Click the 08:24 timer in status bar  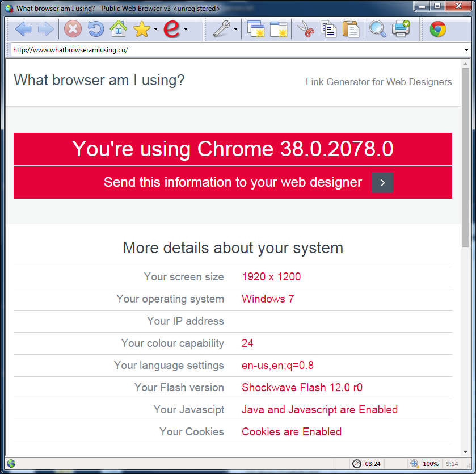click(x=373, y=464)
